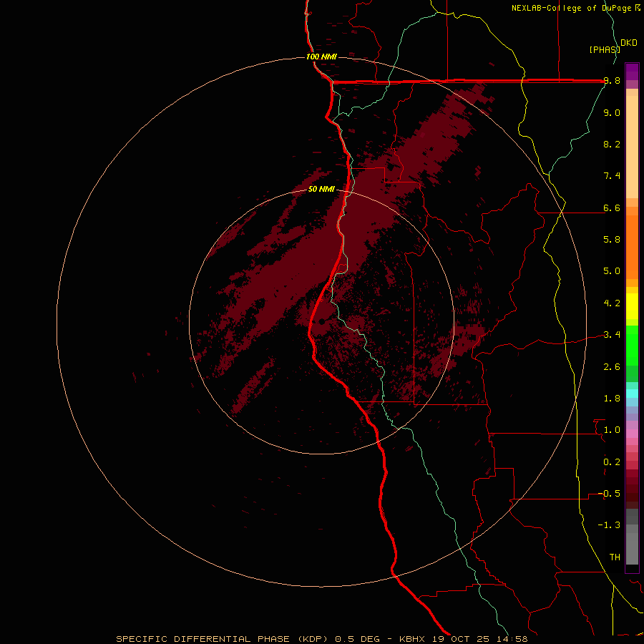Click the 100 NMI range ring label
Screen dimensions: 644x644
321,57
